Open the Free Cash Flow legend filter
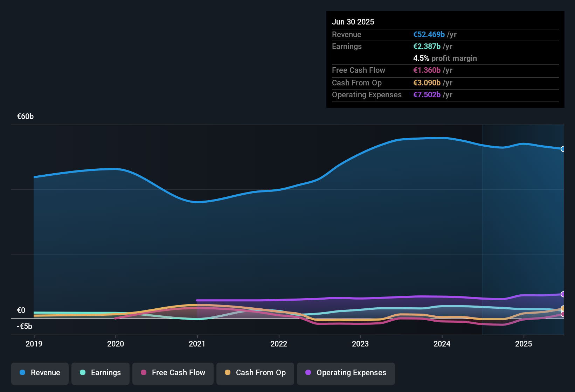The image size is (575, 392). pos(173,373)
